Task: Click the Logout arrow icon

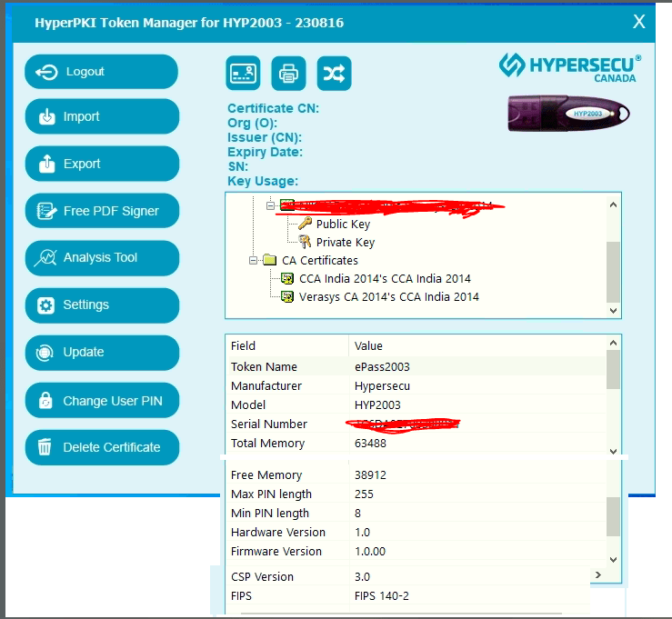Action: pos(46,72)
